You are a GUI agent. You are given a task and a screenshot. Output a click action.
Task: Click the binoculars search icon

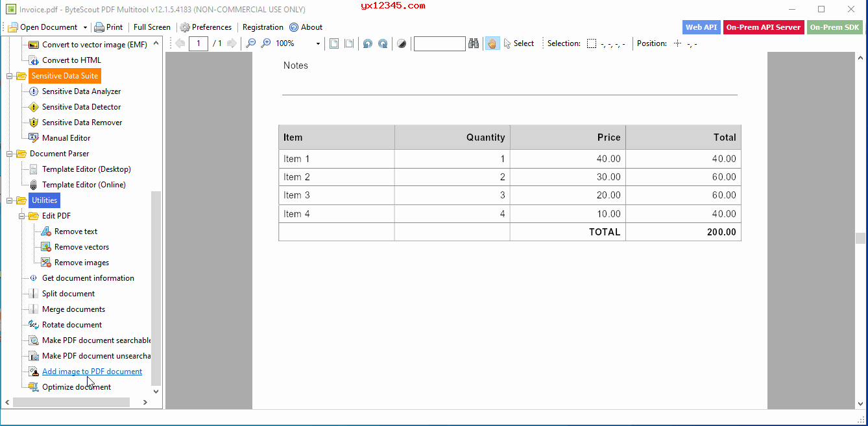[x=474, y=43]
